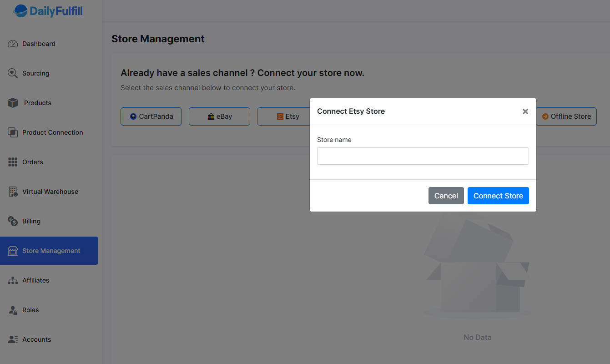Click the Affiliates hierarchy icon

click(13, 280)
